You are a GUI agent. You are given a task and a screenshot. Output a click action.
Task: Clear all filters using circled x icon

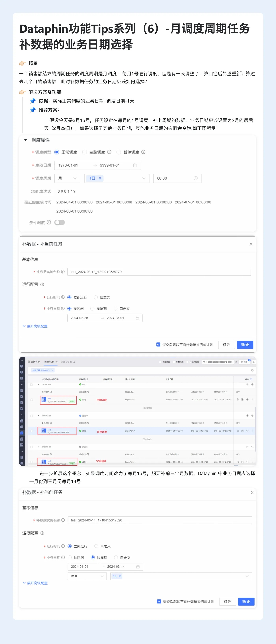252,370
